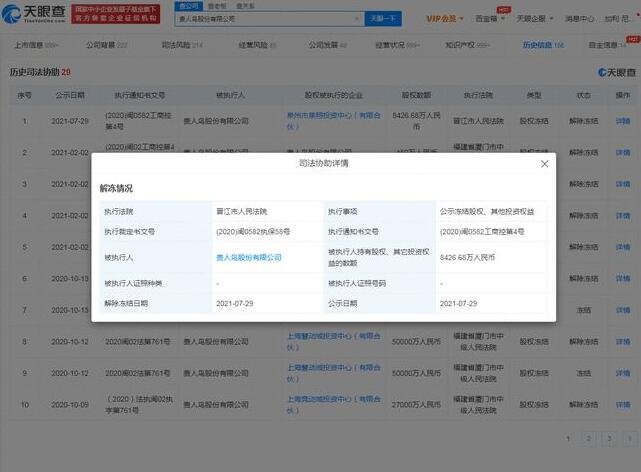Select the 查关系 search tab
Viewport: 641px width, 472px height.
245,6
